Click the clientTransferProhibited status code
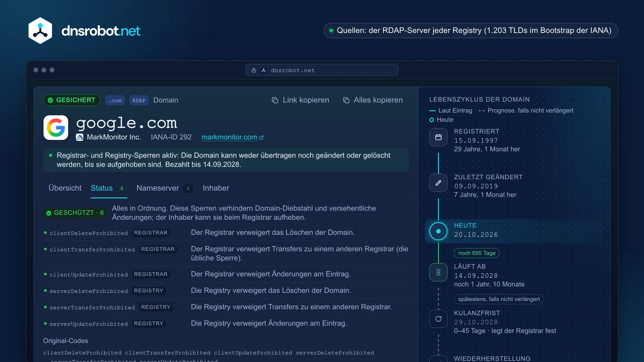 click(x=92, y=250)
